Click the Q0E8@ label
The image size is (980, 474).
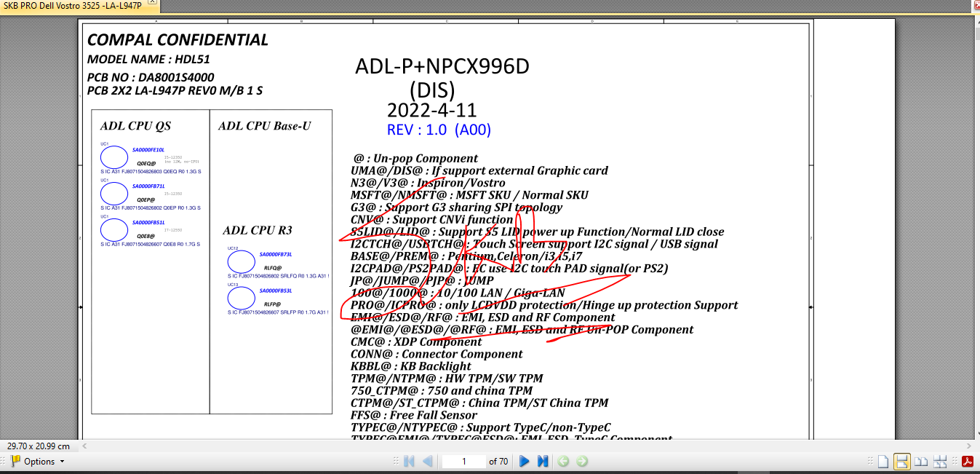(x=146, y=236)
